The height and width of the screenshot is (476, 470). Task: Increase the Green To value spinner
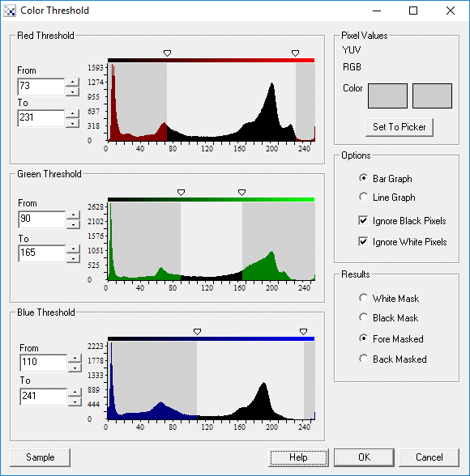click(73, 249)
